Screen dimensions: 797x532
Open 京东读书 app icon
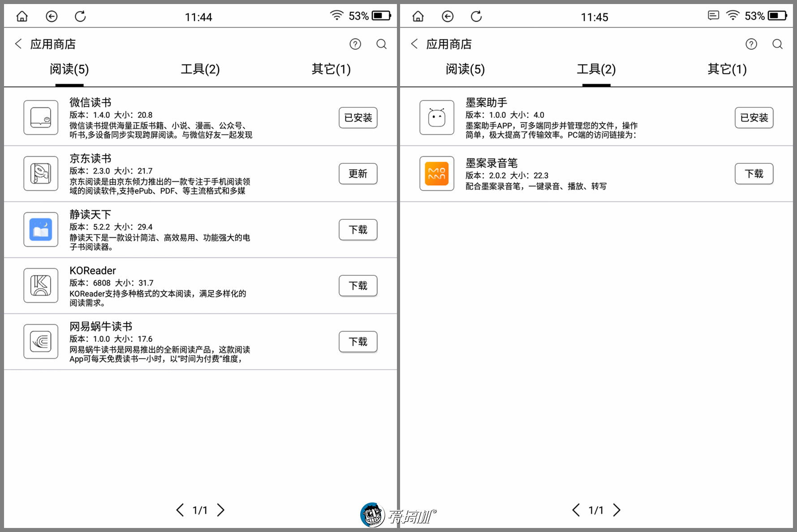41,174
